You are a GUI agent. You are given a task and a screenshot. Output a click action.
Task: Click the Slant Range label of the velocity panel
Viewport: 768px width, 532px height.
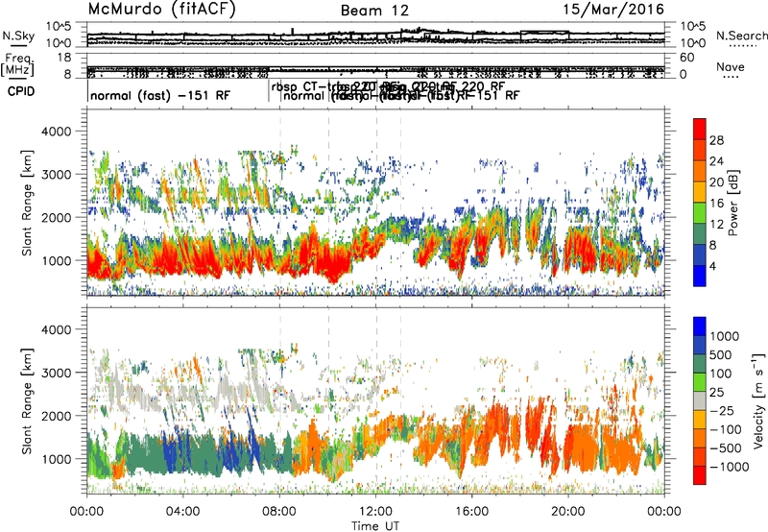point(27,401)
